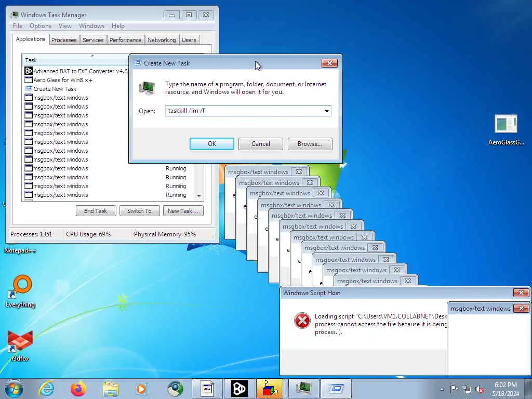The width and height of the screenshot is (532, 399).
Task: Close the Windows Script Host dialog
Action: [521, 292]
